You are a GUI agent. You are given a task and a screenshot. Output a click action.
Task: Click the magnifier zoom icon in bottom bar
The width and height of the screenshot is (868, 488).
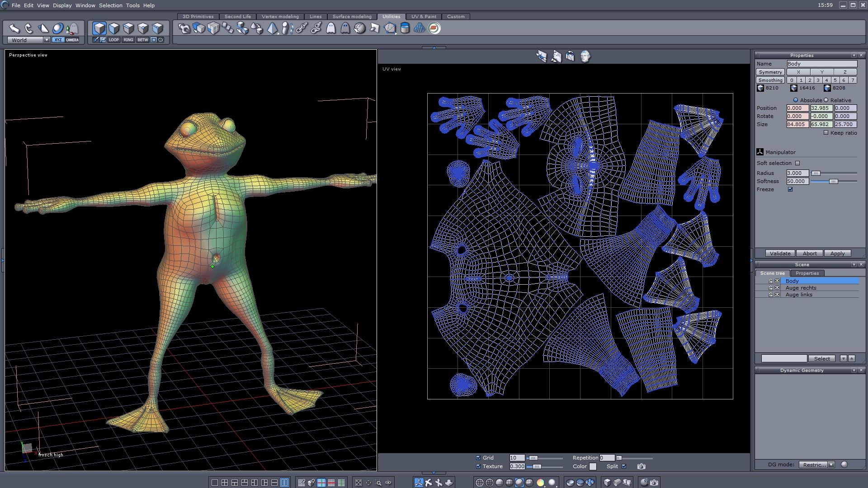tap(378, 483)
